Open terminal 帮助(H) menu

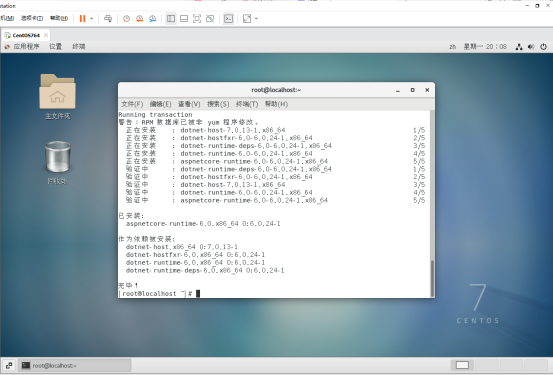click(x=276, y=104)
